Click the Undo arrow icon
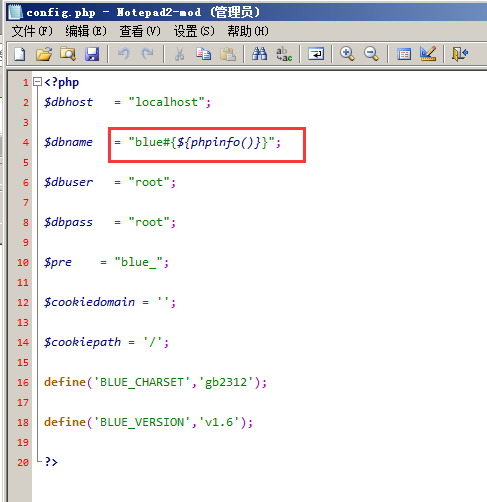Image resolution: width=487 pixels, height=502 pixels. [x=124, y=54]
